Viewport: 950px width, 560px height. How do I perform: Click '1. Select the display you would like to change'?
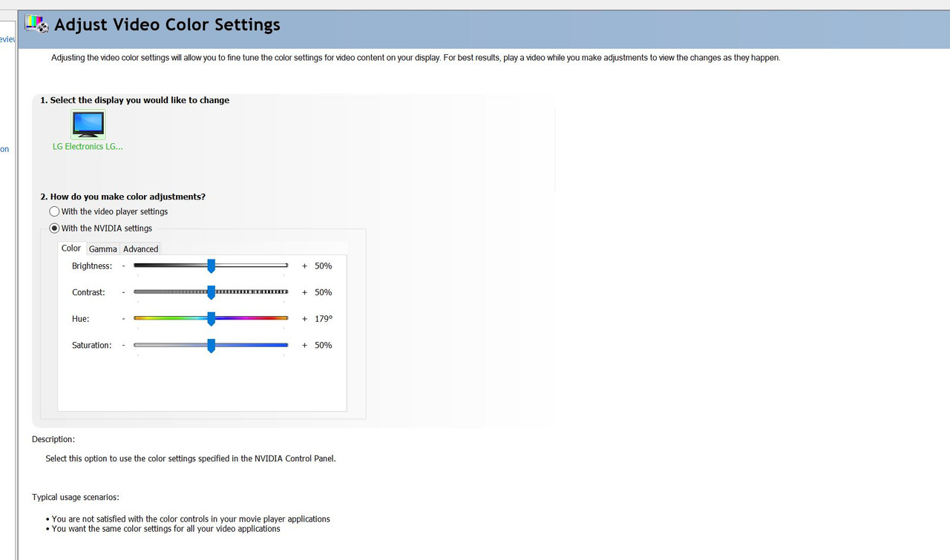tap(135, 100)
